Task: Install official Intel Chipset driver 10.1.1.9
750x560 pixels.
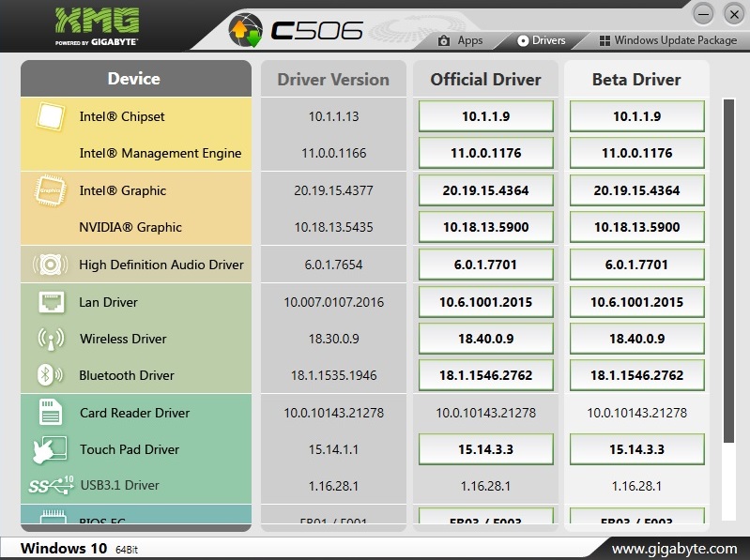Action: pyautogui.click(x=485, y=116)
